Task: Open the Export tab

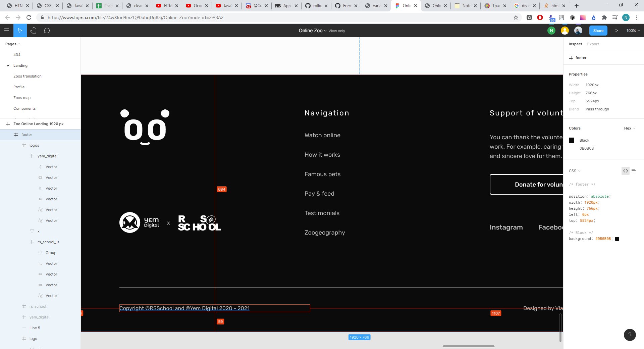Action: pyautogui.click(x=593, y=44)
